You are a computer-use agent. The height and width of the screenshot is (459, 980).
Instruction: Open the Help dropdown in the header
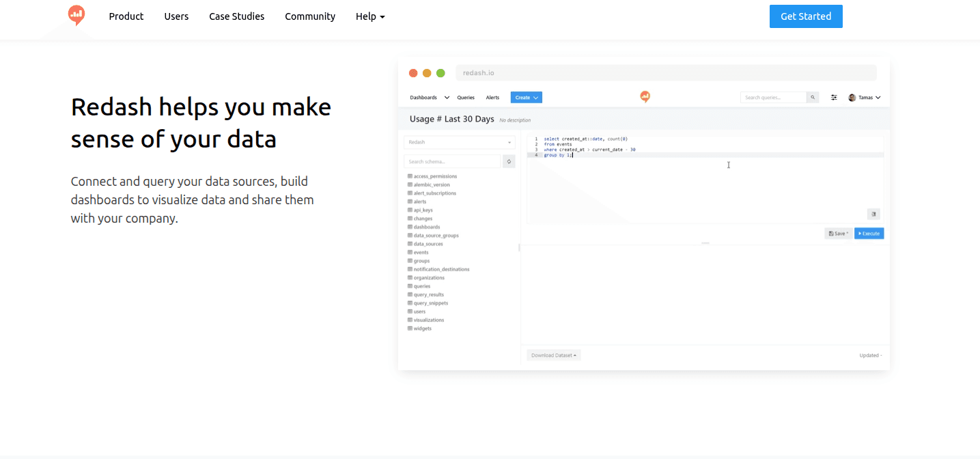[370, 16]
